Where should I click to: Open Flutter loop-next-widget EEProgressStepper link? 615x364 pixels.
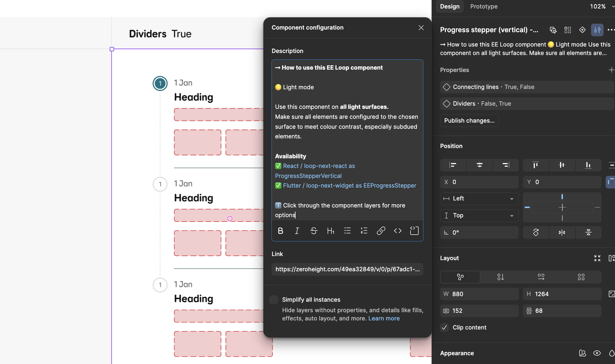coord(349,186)
